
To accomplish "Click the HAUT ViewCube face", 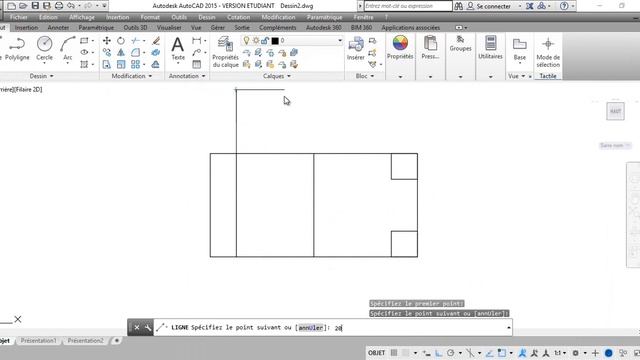I will (615, 111).
